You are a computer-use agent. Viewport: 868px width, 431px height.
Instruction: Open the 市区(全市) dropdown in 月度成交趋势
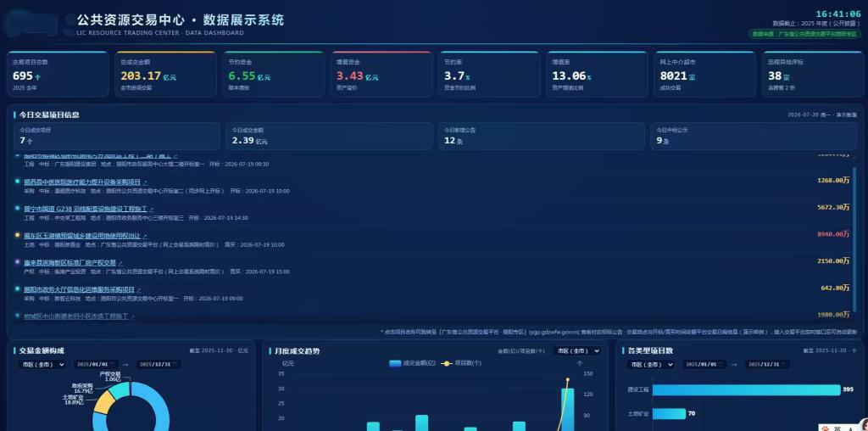pyautogui.click(x=577, y=351)
